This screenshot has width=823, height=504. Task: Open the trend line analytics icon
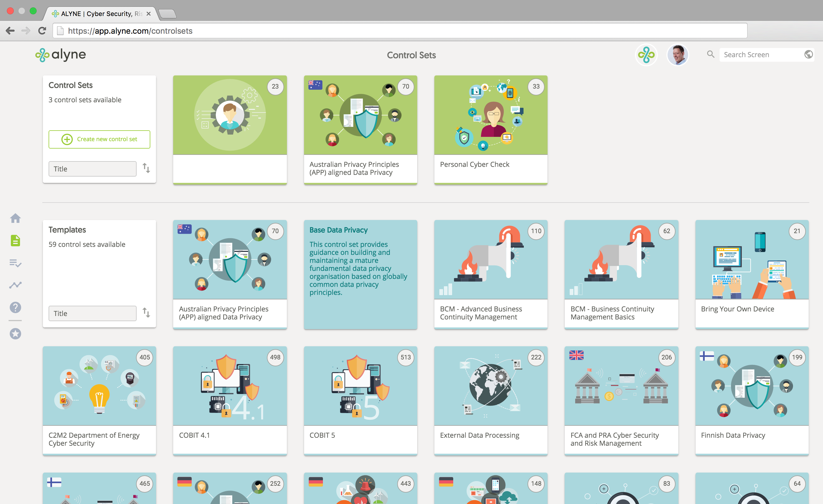click(x=15, y=285)
